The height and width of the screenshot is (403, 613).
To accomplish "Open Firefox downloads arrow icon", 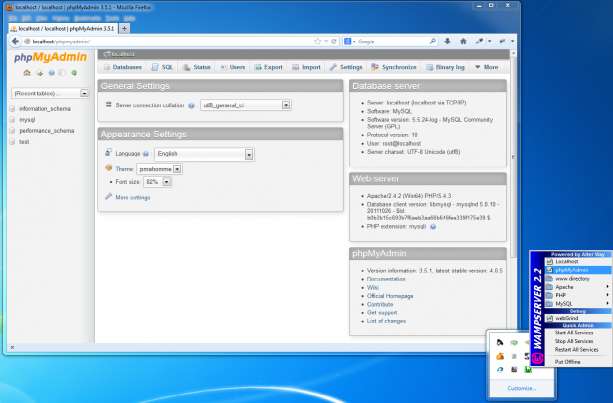I will [447, 41].
